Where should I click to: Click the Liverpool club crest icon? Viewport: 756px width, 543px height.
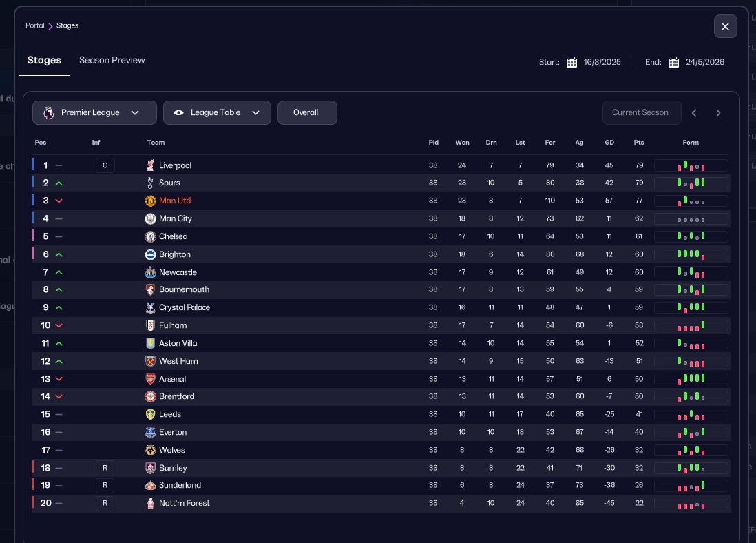click(x=151, y=165)
